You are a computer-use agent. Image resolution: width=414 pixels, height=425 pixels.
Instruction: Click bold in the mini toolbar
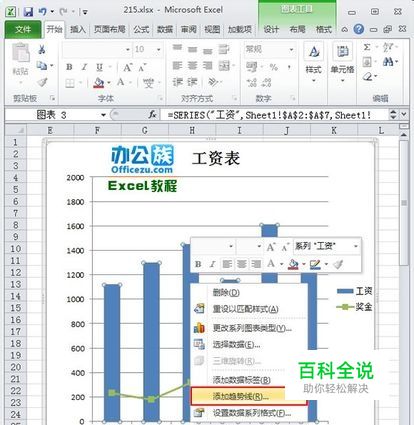198,264
